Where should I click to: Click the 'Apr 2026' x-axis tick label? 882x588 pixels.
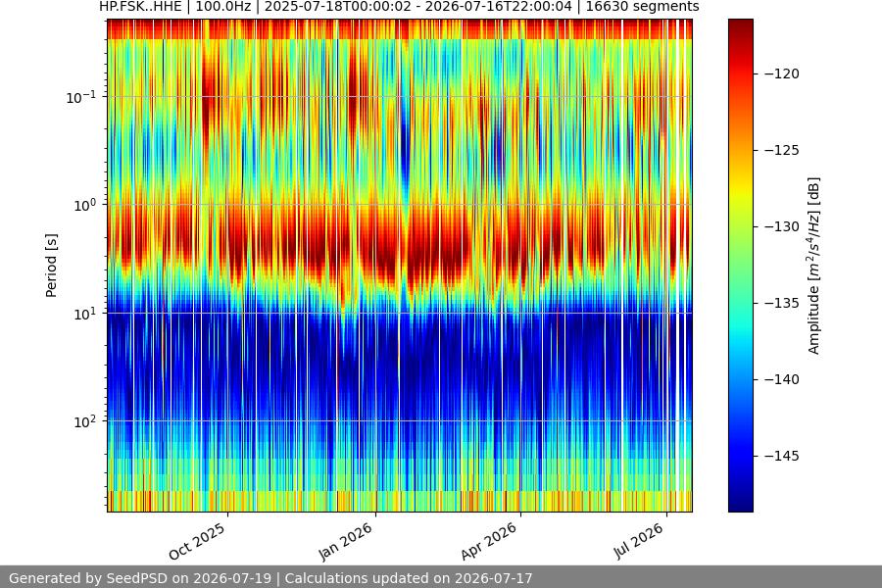tap(488, 541)
